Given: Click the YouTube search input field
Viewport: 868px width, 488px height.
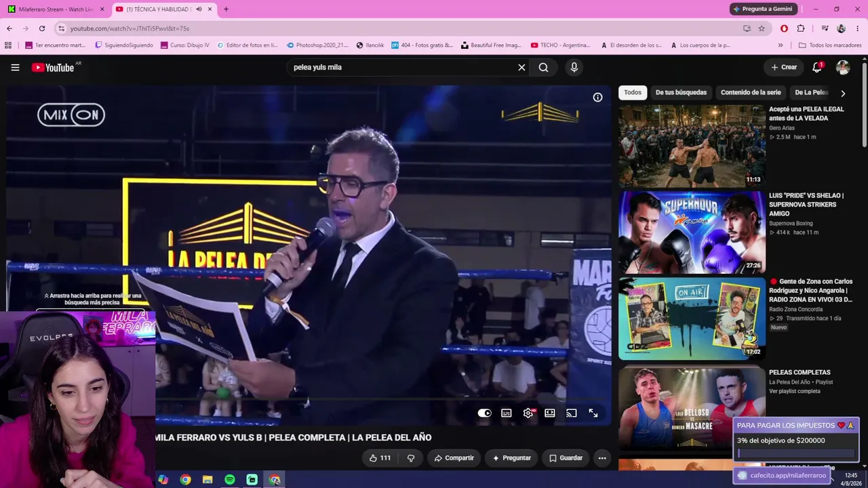Looking at the screenshot, I should coord(402,67).
